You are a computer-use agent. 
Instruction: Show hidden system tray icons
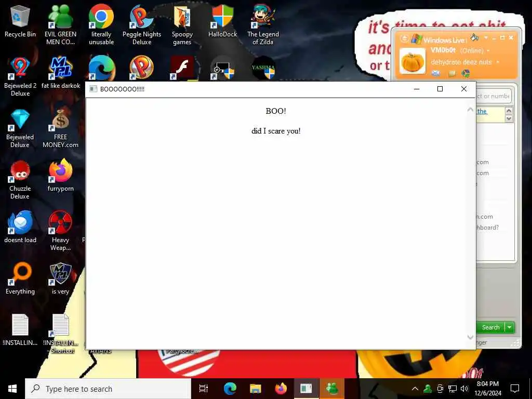click(415, 389)
